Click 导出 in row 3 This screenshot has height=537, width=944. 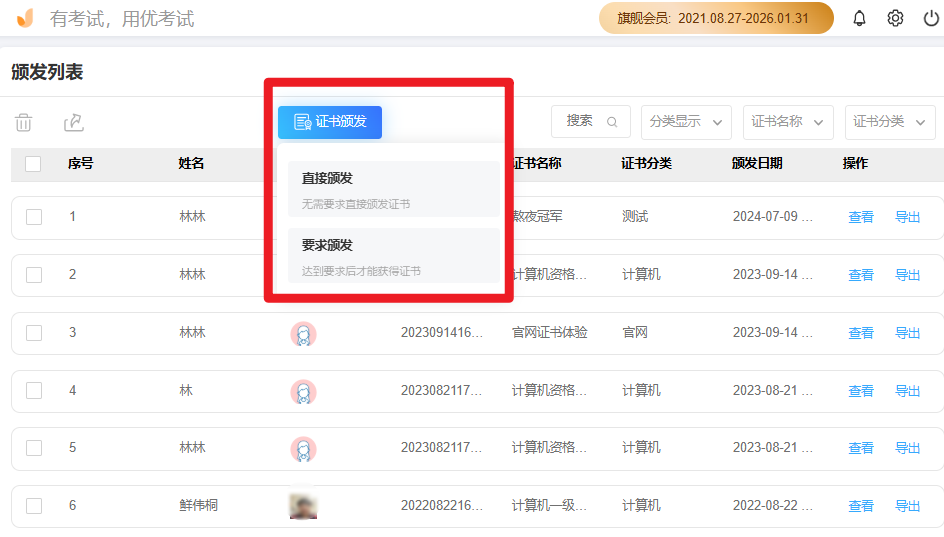tap(907, 333)
